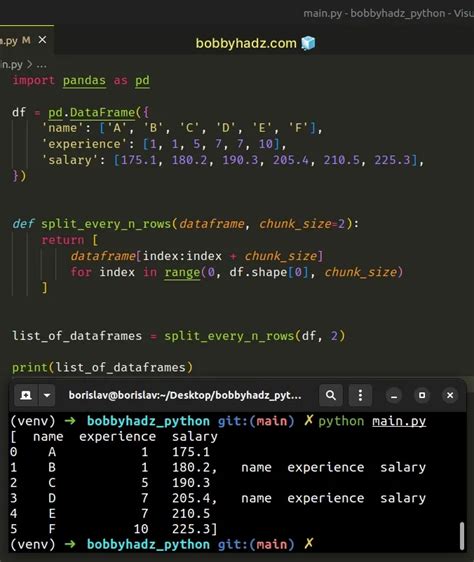Click the 'experience' dictionary key
The image size is (474, 562).
point(84,144)
